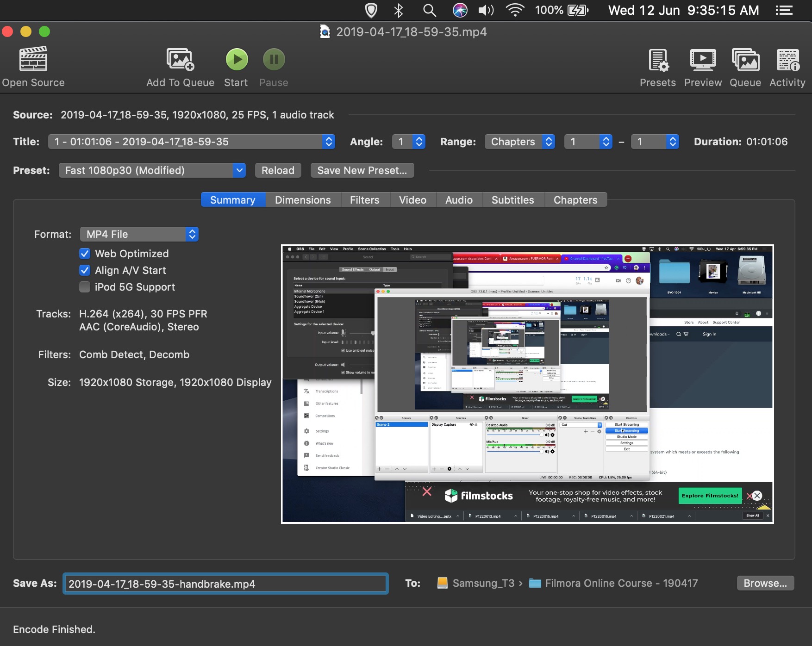Open the Format MP4 File dropdown

pos(139,234)
